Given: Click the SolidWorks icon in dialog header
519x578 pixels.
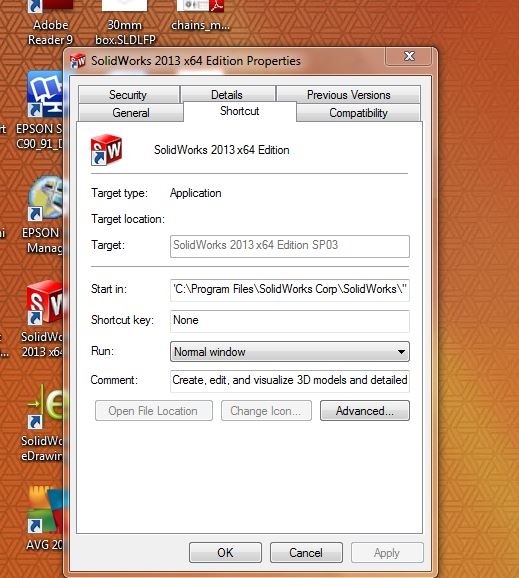Looking at the screenshot, I should (x=106, y=150).
